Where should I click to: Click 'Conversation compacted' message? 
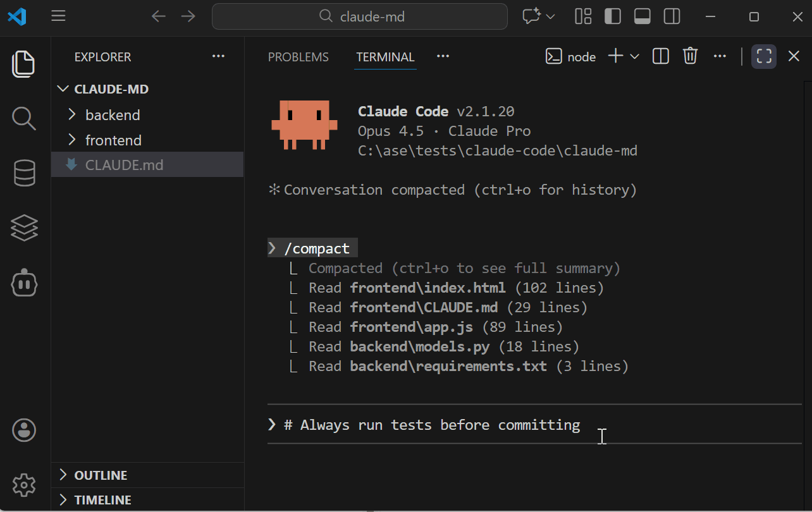click(453, 190)
